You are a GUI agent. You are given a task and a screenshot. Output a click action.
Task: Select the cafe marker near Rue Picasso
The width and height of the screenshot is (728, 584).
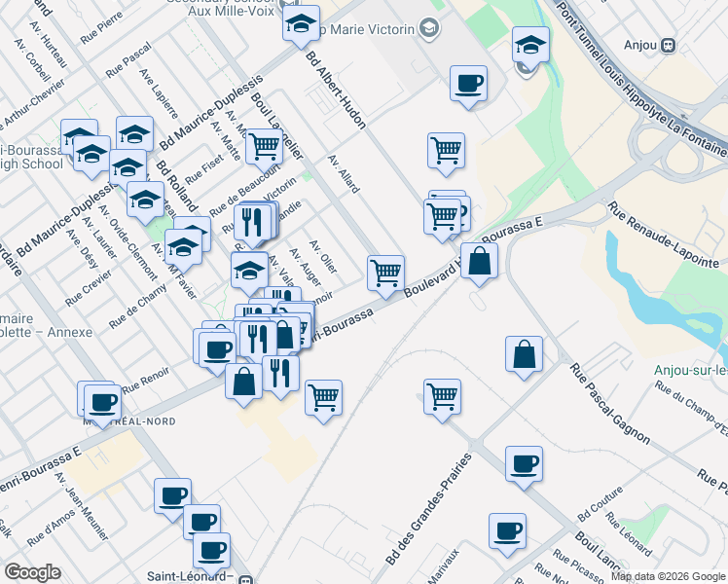(x=507, y=534)
